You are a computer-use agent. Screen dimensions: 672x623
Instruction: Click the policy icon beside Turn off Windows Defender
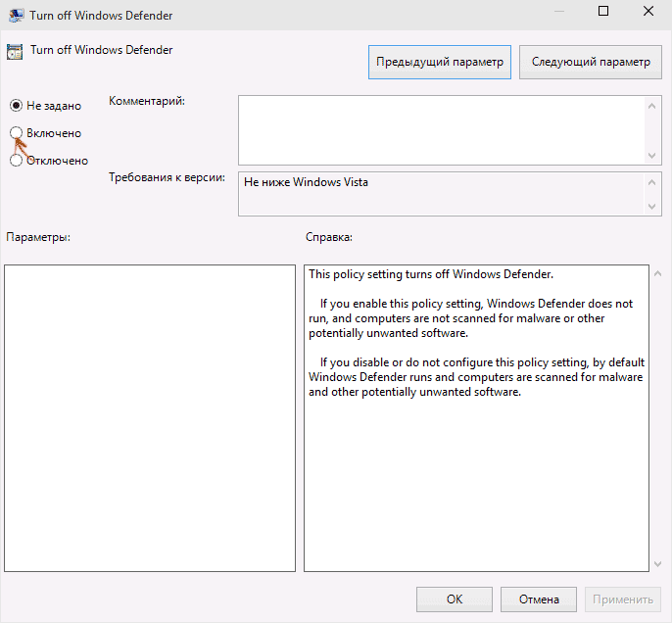pos(16,52)
